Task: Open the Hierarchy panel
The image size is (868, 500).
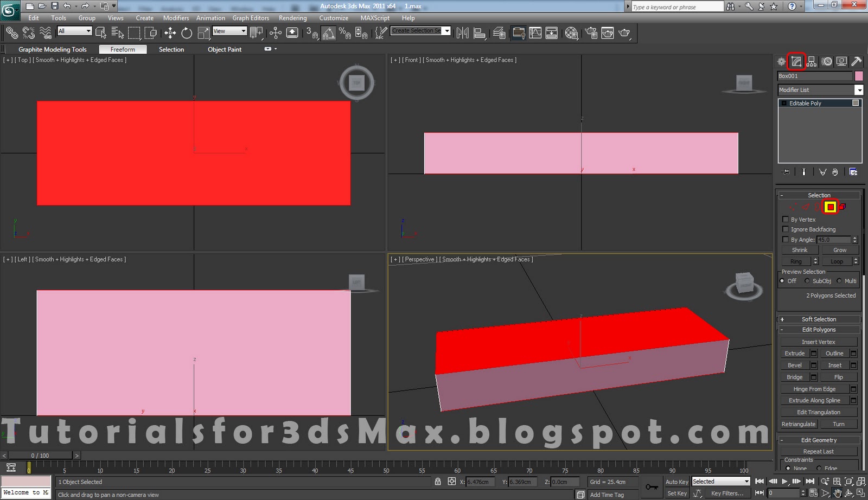Action: tap(811, 61)
